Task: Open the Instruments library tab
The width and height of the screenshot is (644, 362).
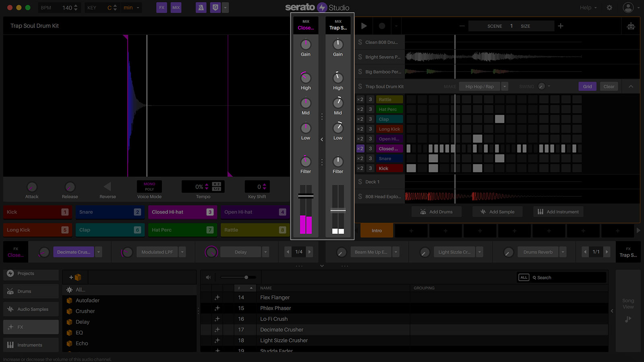Action: [31, 345]
